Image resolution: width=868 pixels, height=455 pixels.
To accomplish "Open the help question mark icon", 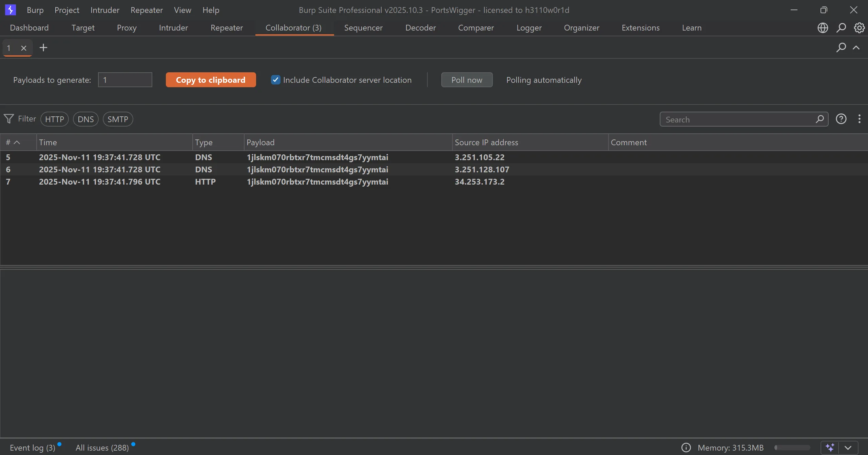I will (841, 119).
